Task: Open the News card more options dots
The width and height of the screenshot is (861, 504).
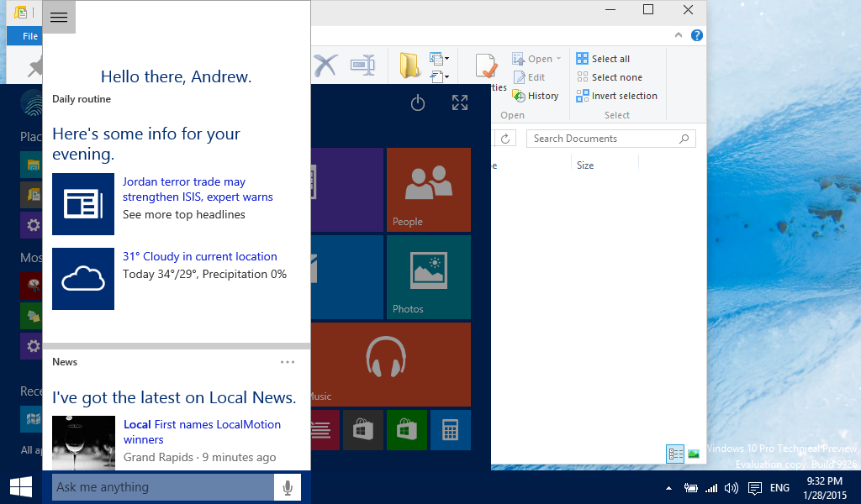Action: [x=288, y=362]
